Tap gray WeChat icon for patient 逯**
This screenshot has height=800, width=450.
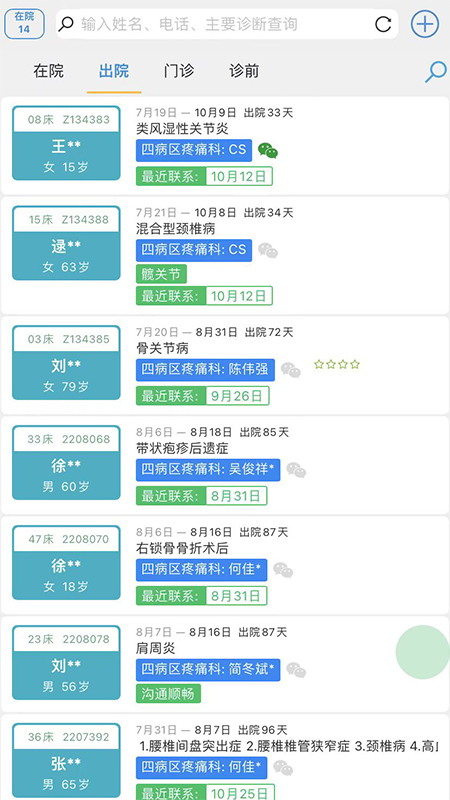coord(268,251)
